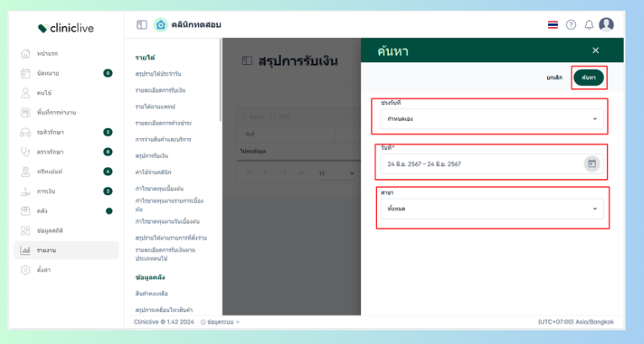Screen dimensions: 644x344
Task: Open กำไรขาดทุนตามรายการเบื้องต้น report
Action: click(x=169, y=205)
